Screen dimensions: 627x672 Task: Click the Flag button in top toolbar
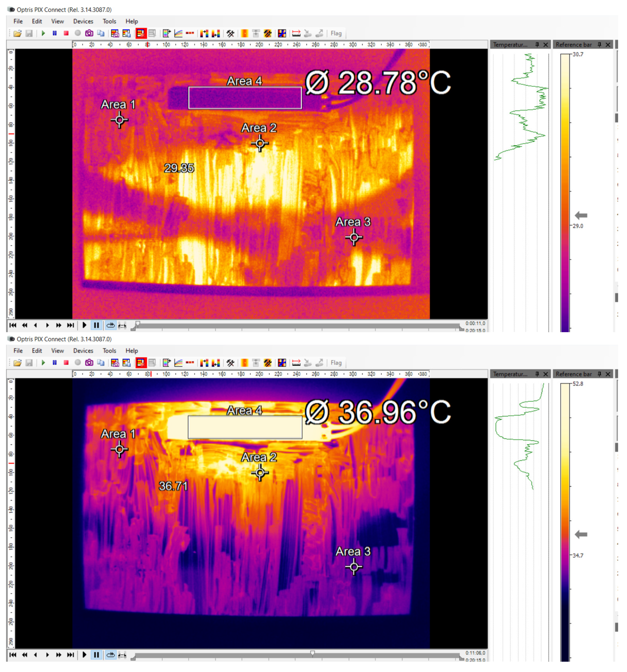click(336, 33)
